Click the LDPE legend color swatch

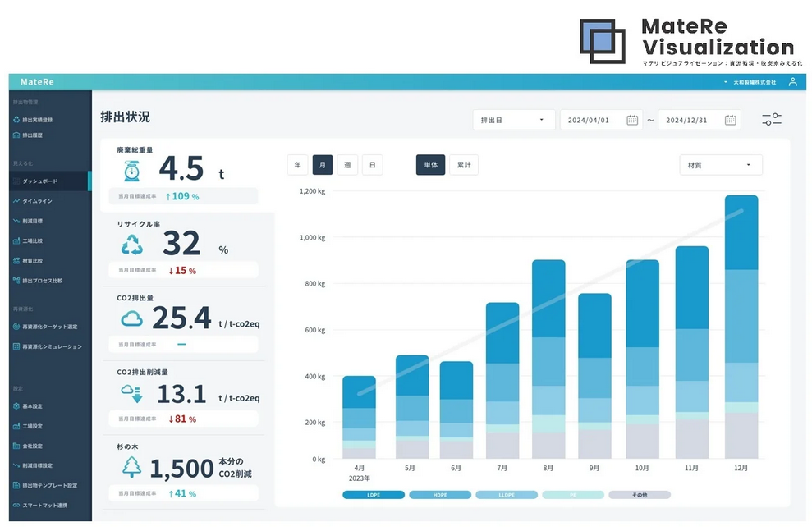374,495
